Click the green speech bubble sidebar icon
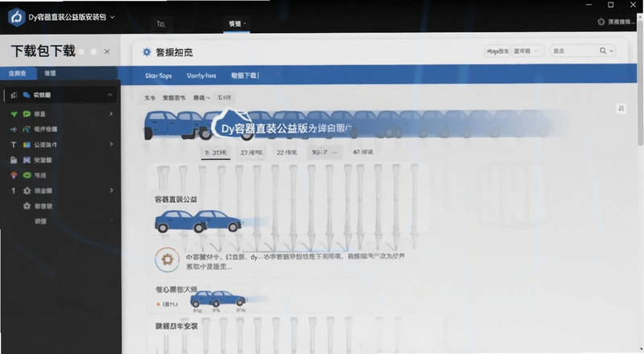644x354 pixels. [x=27, y=113]
